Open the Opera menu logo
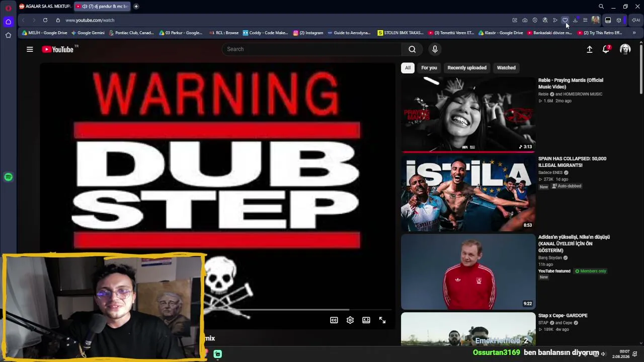Screen dimensions: 644x362 pos(8,8)
